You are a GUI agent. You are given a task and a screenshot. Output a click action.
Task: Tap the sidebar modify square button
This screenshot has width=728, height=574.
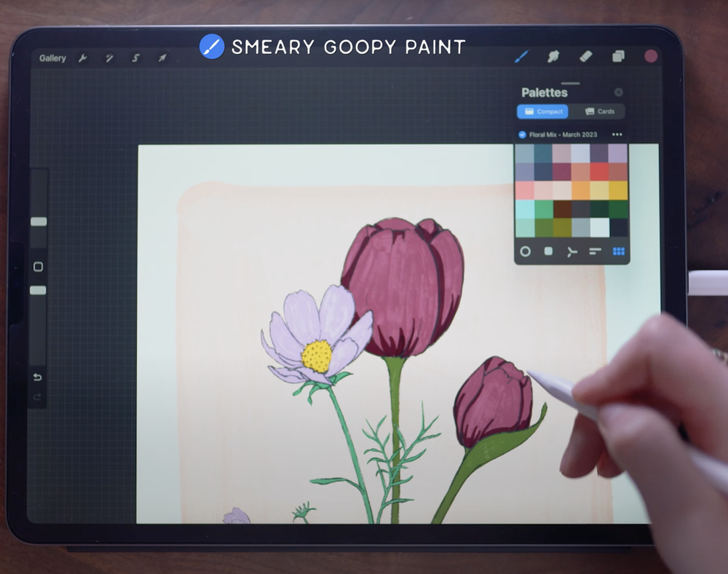pyautogui.click(x=36, y=267)
